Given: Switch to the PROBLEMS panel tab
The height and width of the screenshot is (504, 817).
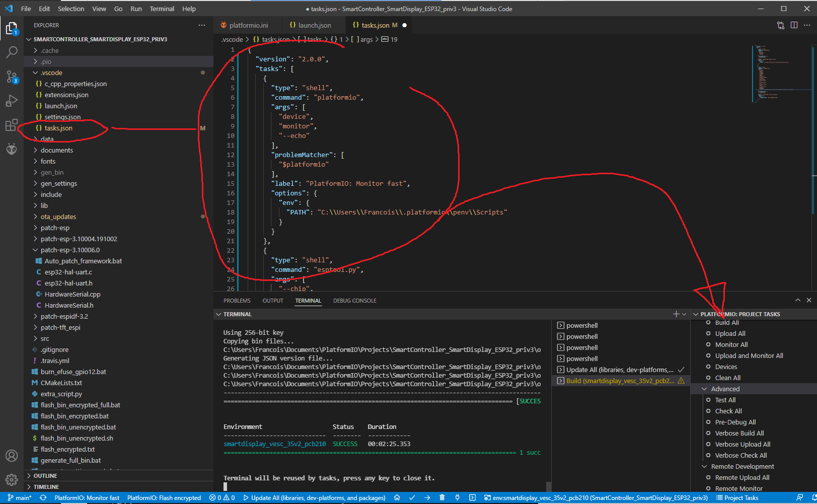Looking at the screenshot, I should pos(237,301).
